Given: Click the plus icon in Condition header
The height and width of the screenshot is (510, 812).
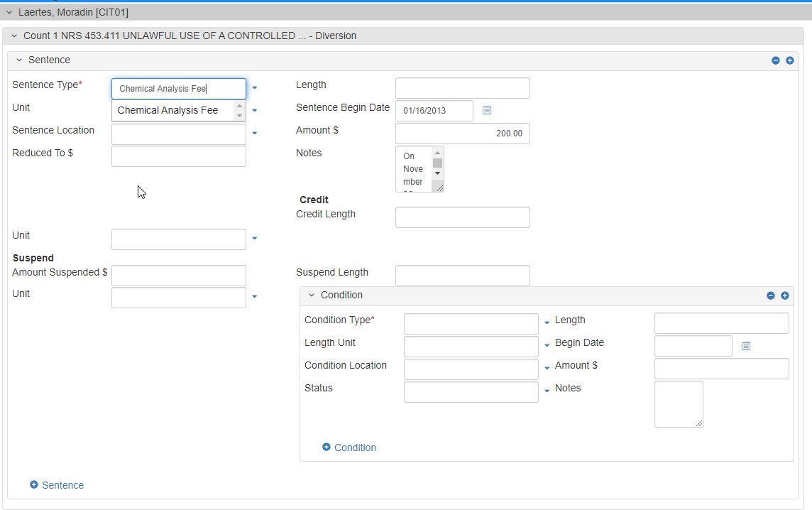Looking at the screenshot, I should (x=785, y=295).
